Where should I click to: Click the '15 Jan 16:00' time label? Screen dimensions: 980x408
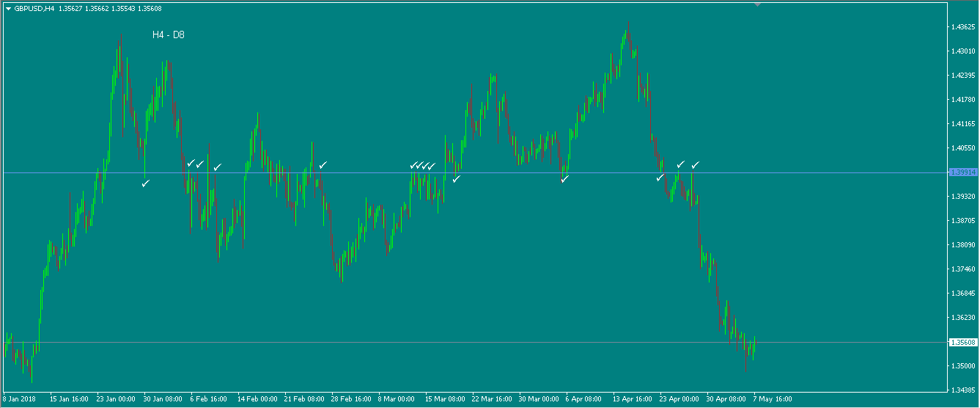(x=70, y=400)
